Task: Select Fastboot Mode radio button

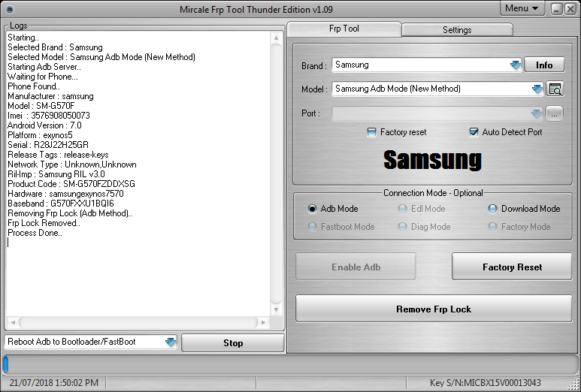Action: pyautogui.click(x=312, y=227)
